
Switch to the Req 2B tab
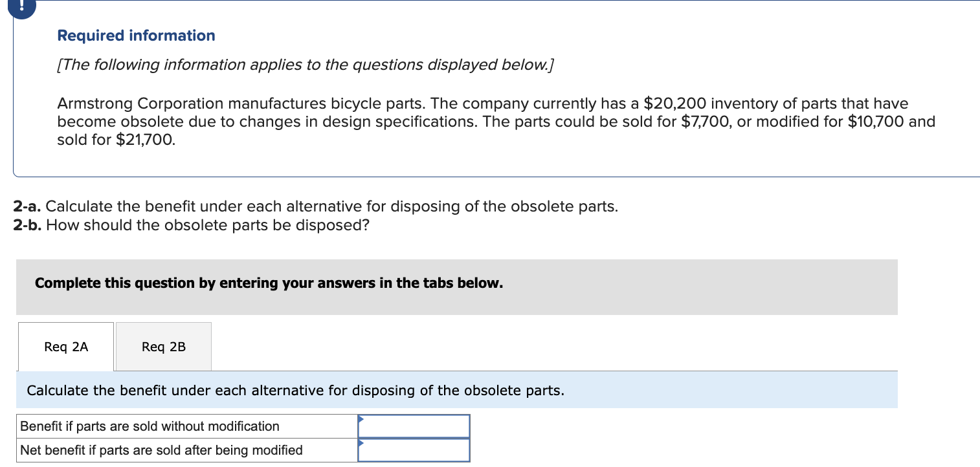pyautogui.click(x=162, y=346)
